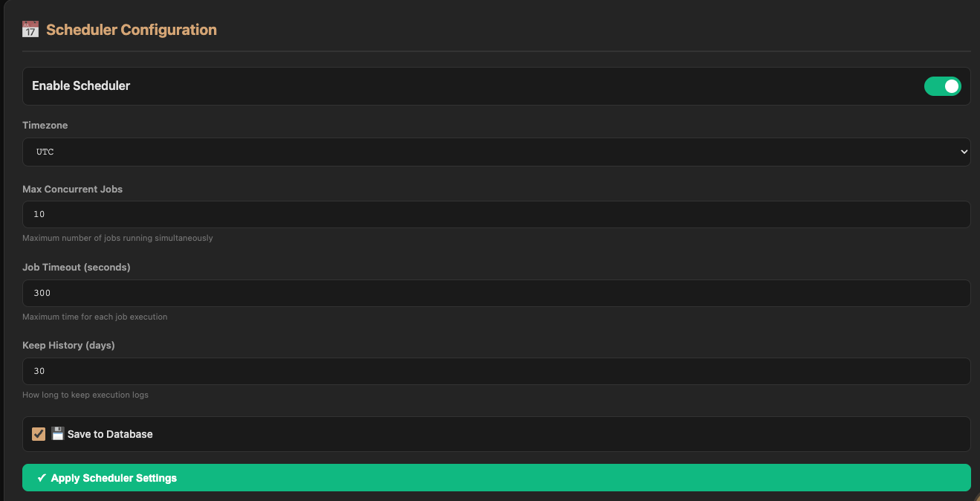Expand the Timezone chevron arrow
980x501 pixels.
point(964,152)
